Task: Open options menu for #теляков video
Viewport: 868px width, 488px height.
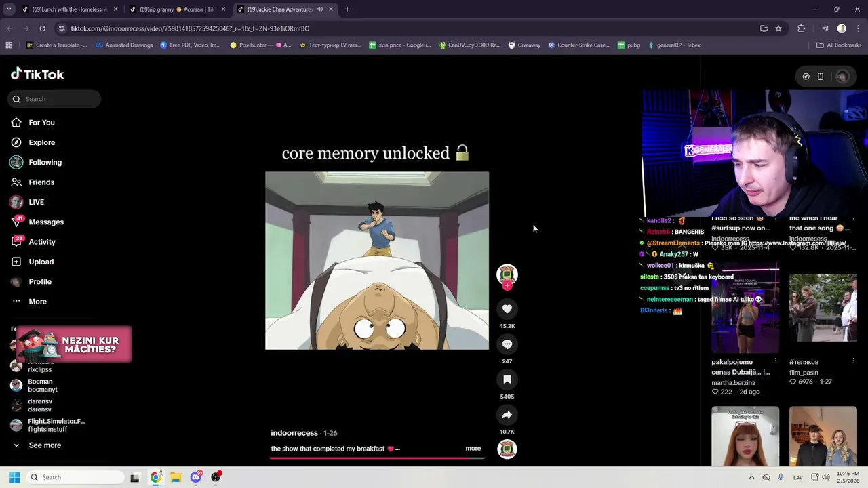Action: [853, 361]
